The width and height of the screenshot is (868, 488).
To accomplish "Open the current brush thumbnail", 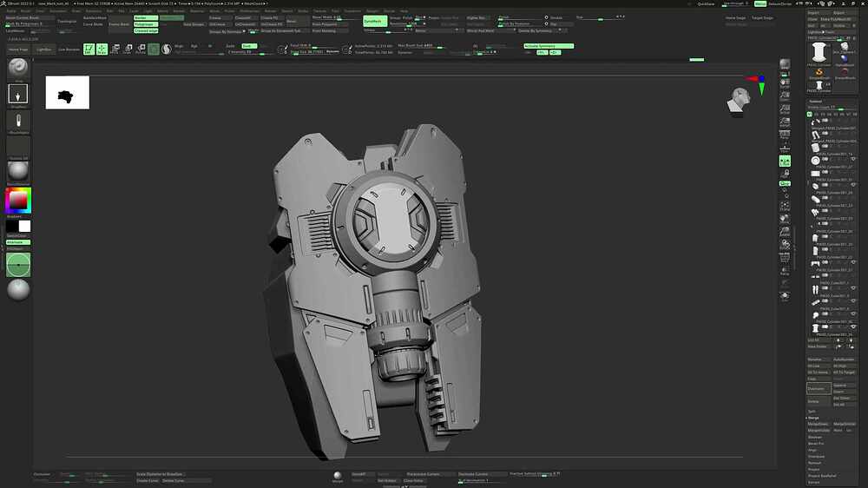I will pos(18,68).
